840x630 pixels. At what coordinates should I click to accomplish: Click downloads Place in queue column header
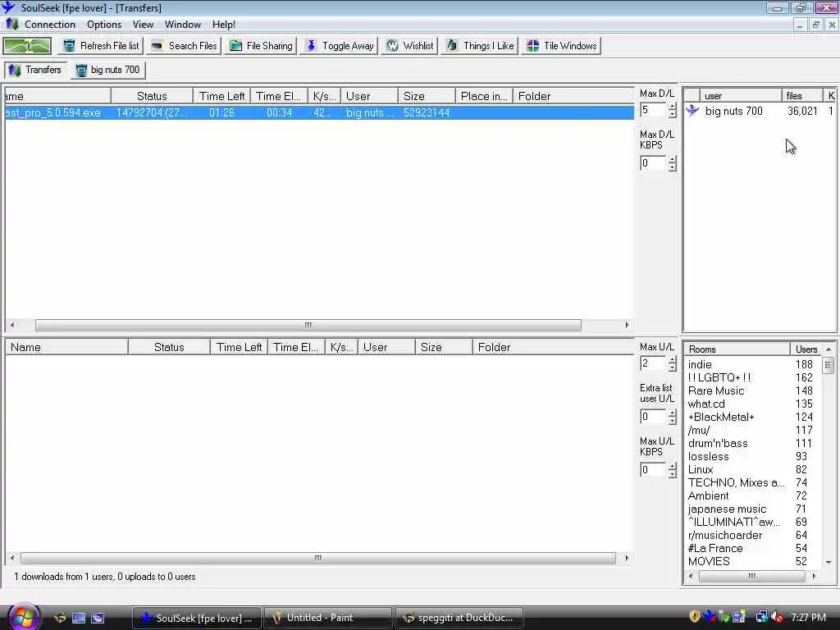click(x=484, y=96)
